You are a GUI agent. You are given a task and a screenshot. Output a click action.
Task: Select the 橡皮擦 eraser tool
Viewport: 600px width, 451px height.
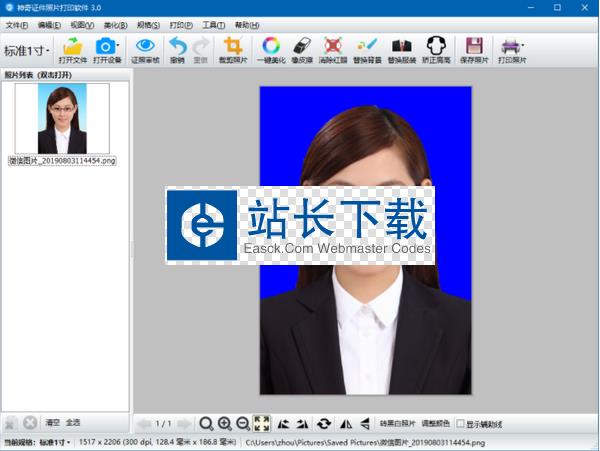tap(302, 46)
